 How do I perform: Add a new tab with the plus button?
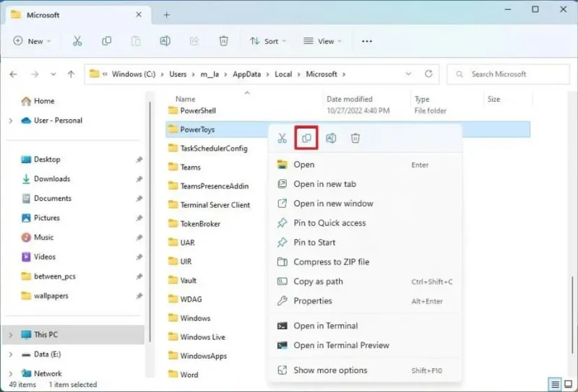click(x=167, y=15)
